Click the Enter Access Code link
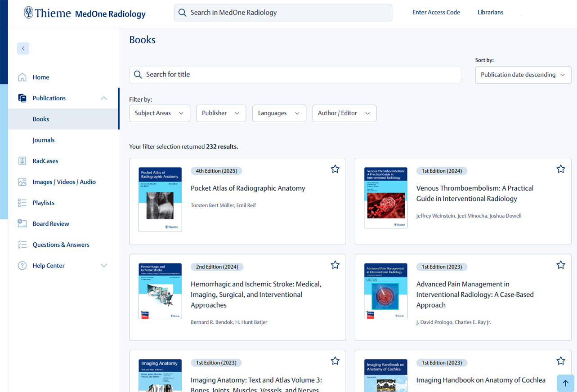 (436, 13)
